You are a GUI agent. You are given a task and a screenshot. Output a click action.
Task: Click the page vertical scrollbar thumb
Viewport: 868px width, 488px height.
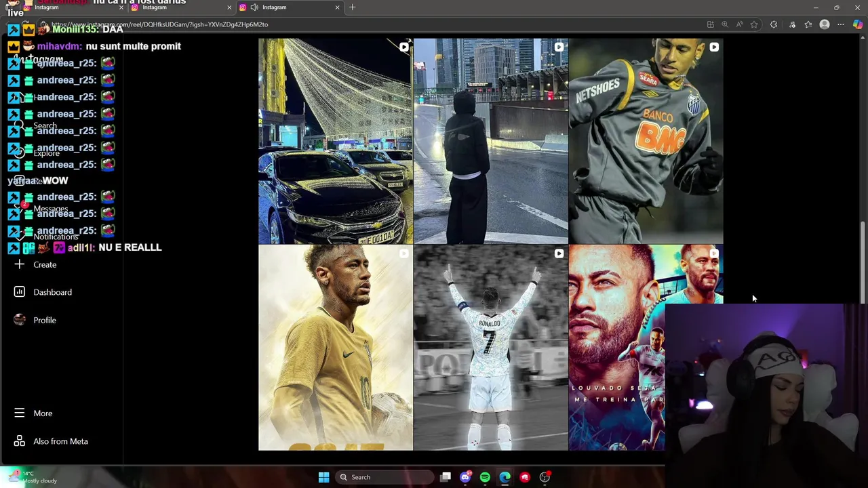pos(863,262)
